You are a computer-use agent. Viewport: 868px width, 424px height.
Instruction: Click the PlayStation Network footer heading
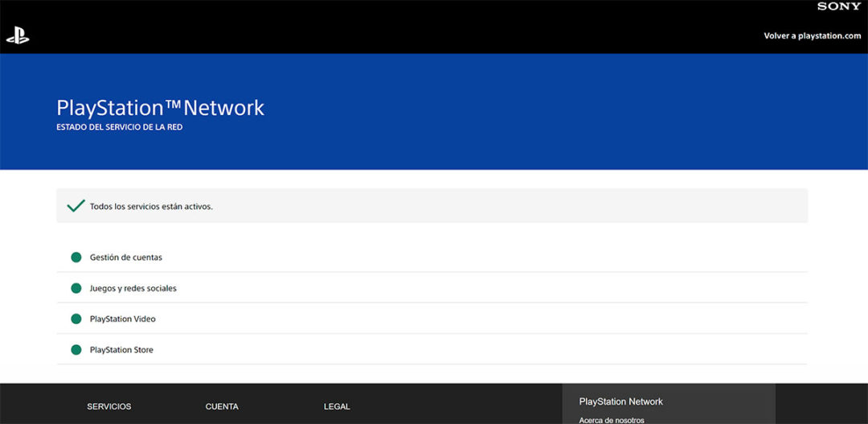pyautogui.click(x=620, y=401)
